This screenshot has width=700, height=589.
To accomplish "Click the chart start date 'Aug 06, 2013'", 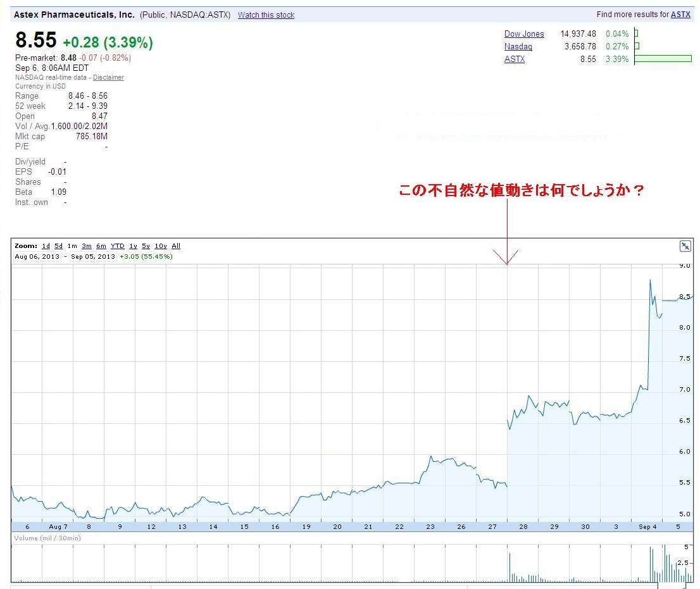I will [x=37, y=257].
